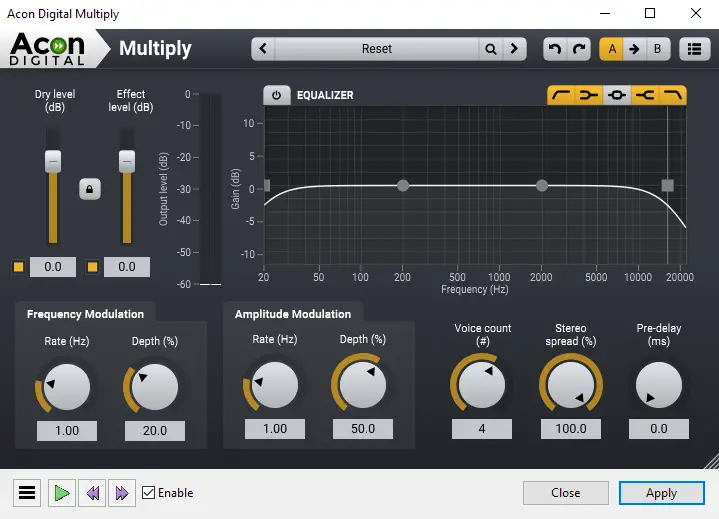Click Frequency Modulation Depth value 20.0

(155, 431)
